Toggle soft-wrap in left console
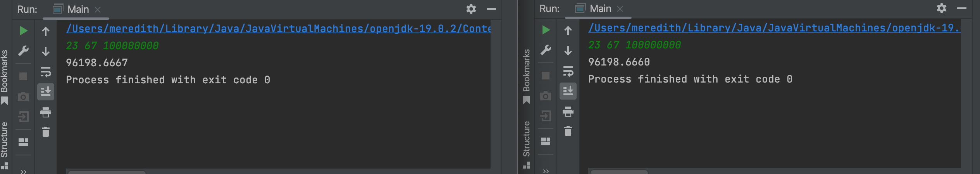This screenshot has width=980, height=174. [46, 72]
